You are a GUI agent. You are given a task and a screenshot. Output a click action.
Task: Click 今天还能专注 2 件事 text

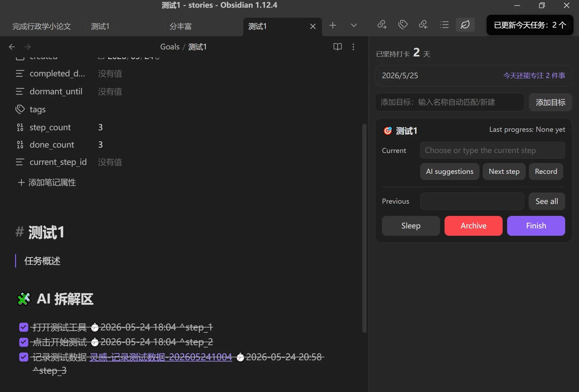click(x=534, y=76)
